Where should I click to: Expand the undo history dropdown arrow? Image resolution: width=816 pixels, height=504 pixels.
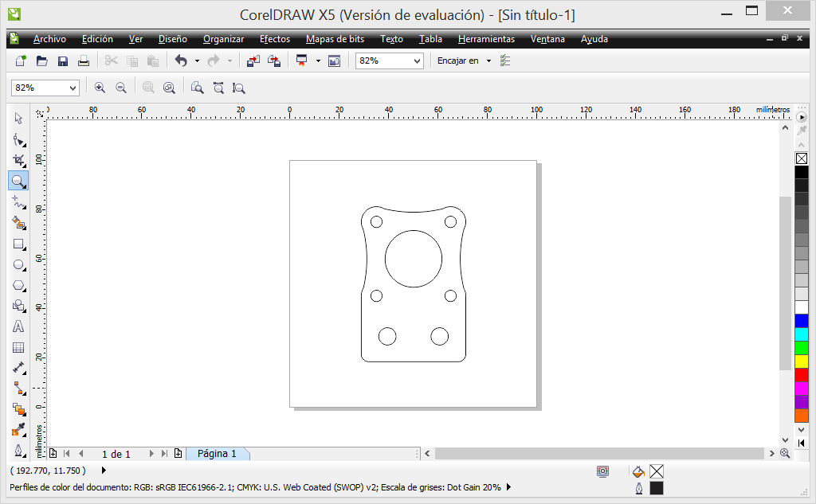[x=198, y=61]
